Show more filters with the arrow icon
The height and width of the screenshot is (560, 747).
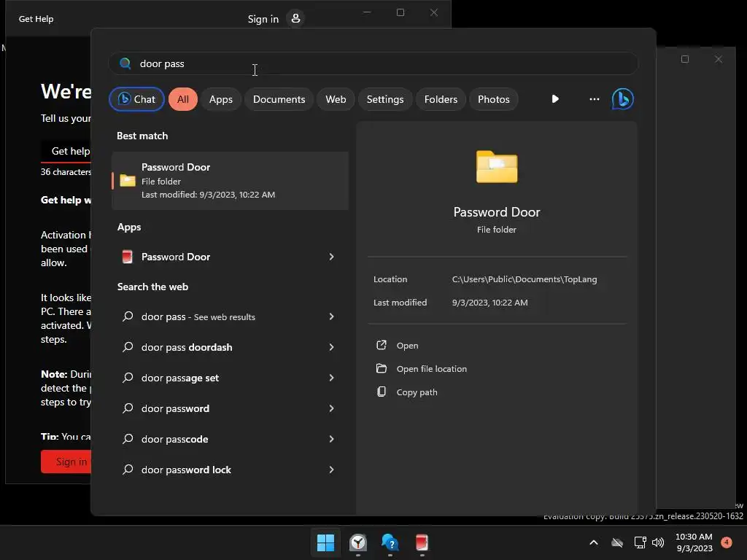(555, 99)
